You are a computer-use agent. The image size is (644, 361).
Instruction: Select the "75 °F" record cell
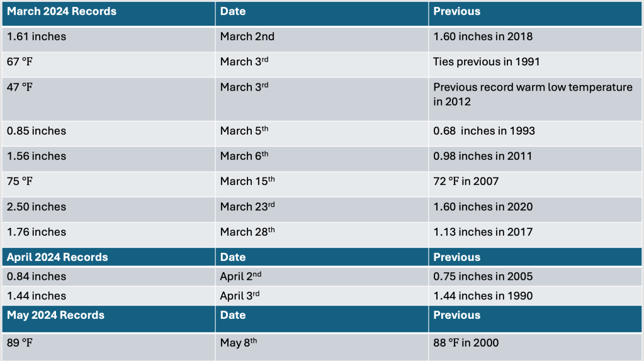(x=20, y=181)
